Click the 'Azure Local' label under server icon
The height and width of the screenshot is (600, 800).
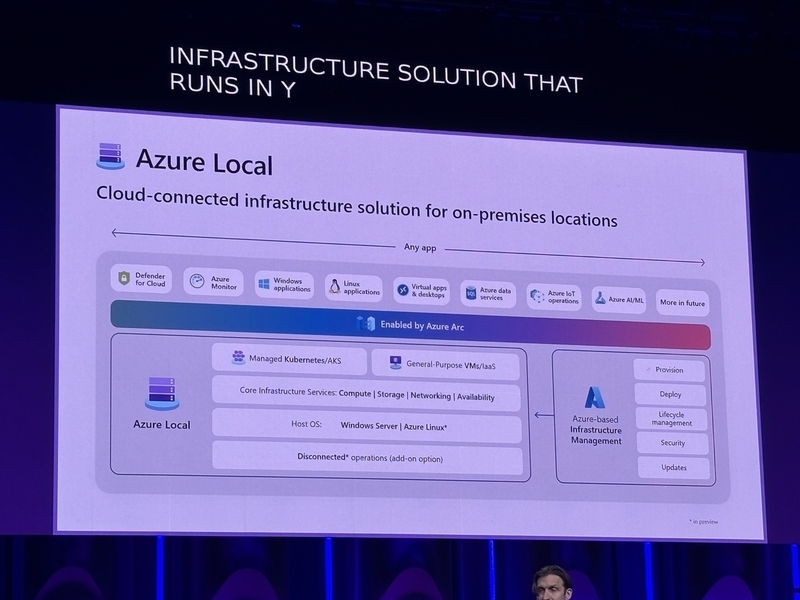pyautogui.click(x=162, y=424)
